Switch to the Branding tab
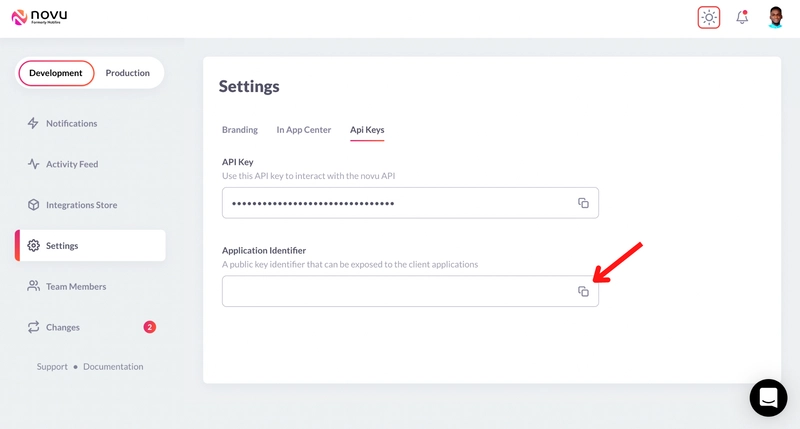The width and height of the screenshot is (800, 429). tap(240, 130)
